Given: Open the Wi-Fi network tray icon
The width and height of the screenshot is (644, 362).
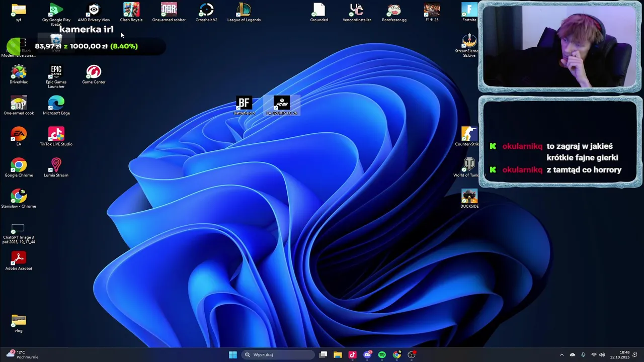Looking at the screenshot, I should [x=594, y=355].
